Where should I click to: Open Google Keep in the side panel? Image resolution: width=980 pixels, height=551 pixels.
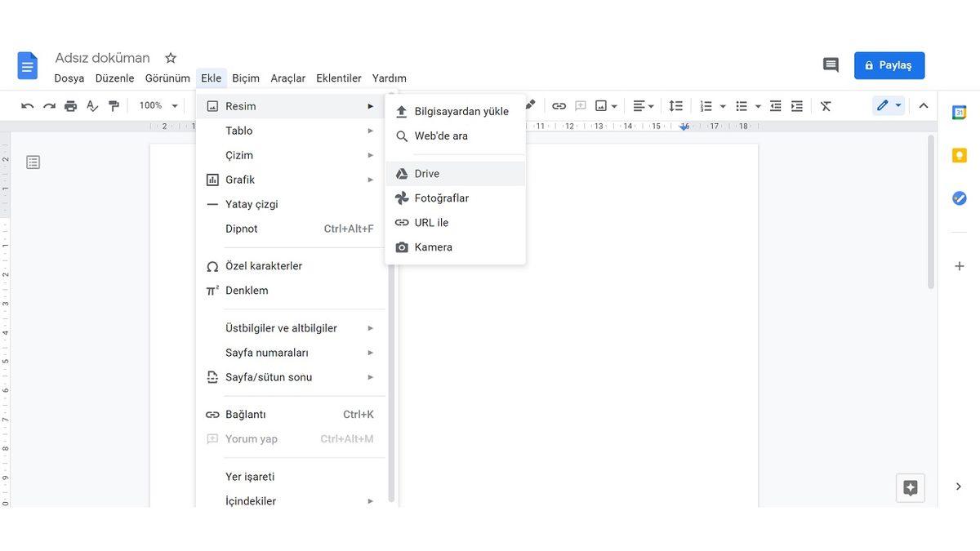click(x=960, y=155)
